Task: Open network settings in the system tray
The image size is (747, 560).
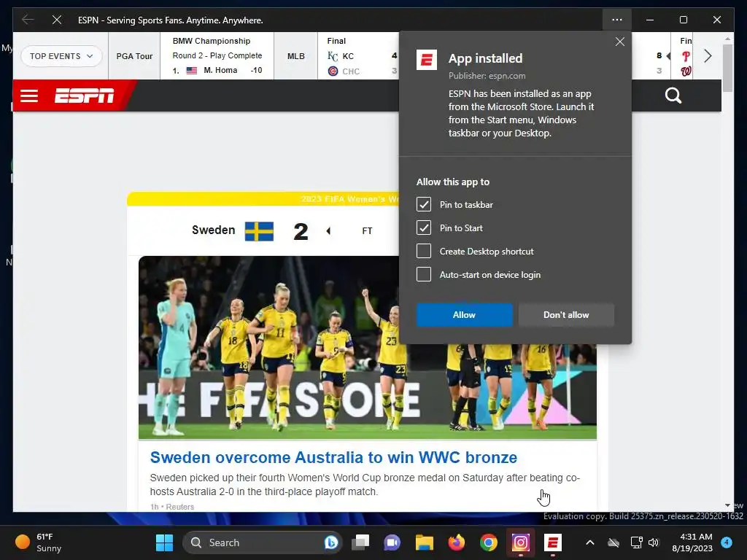Action: click(x=636, y=542)
